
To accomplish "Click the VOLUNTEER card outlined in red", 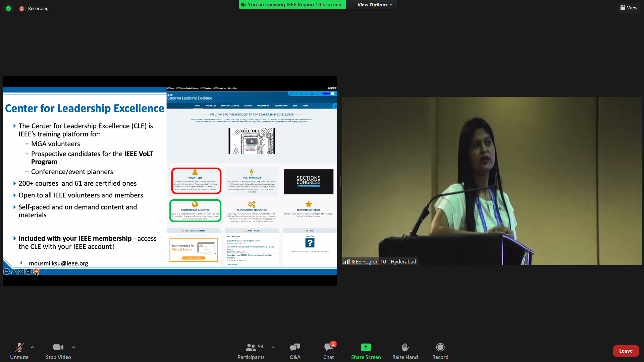I will click(x=196, y=181).
